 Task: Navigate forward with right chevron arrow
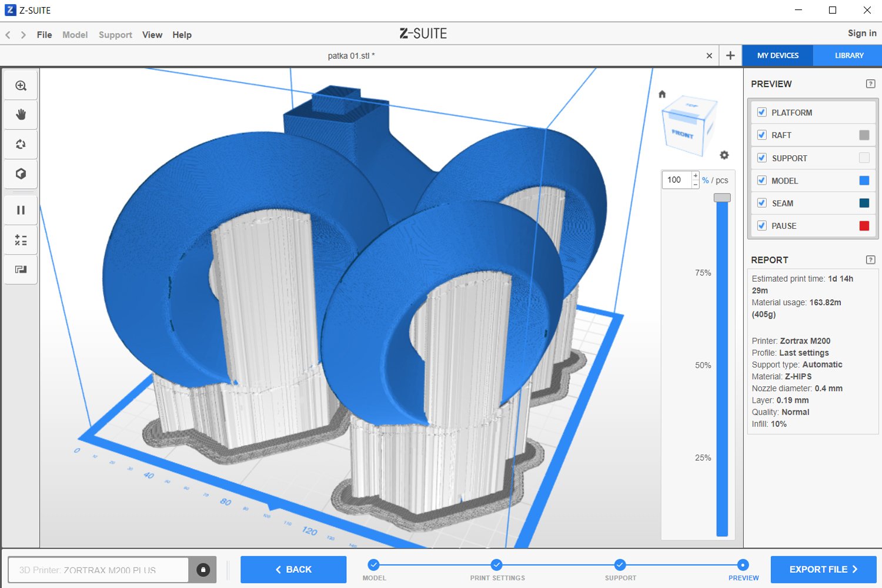pos(24,35)
